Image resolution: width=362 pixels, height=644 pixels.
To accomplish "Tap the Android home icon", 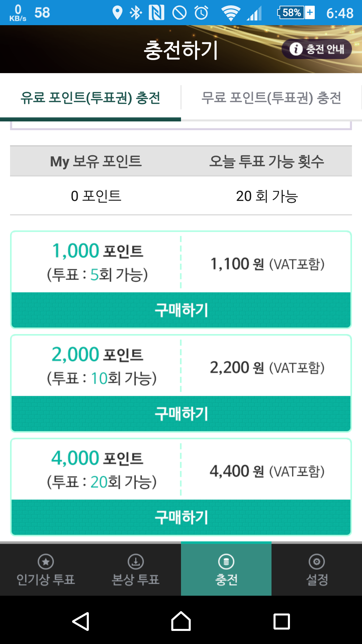I will (181, 621).
